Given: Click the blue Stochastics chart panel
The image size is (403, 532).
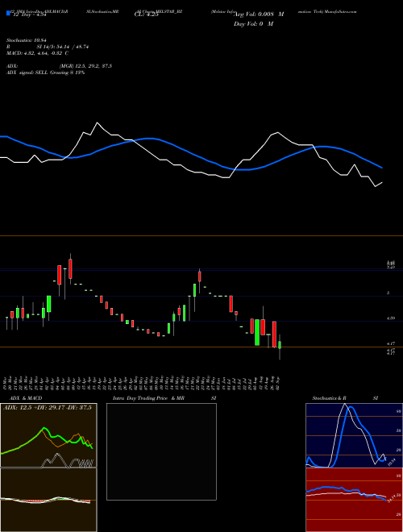Looking at the screenshot, I should [x=354, y=435].
